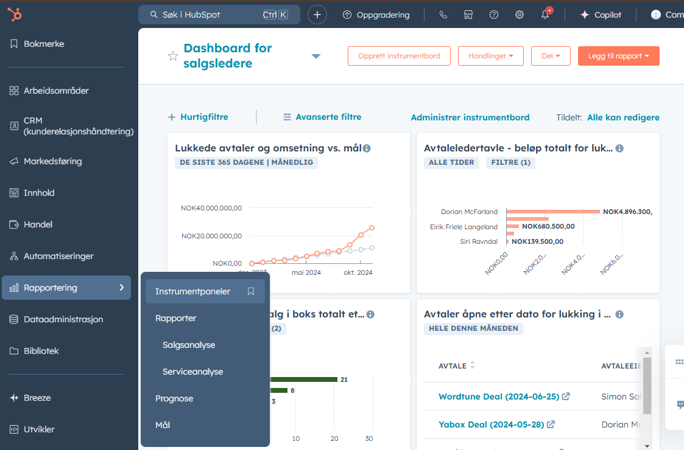Open the Del dropdown

coord(551,56)
